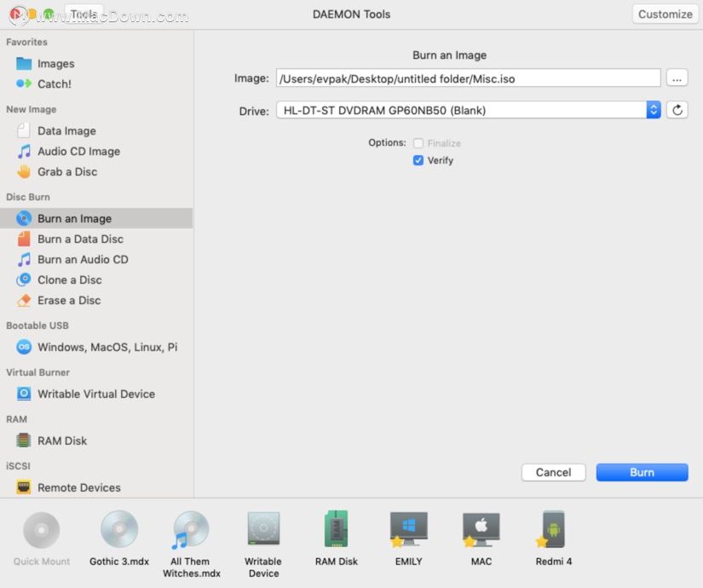Click the Burn an Image disc icon
The height and width of the screenshot is (588, 703).
24,218
